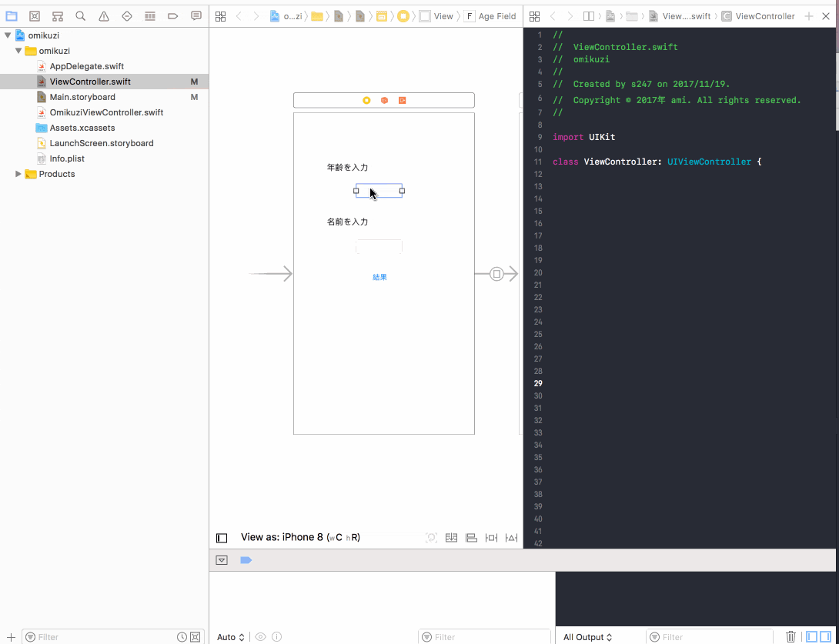The width and height of the screenshot is (839, 644).
Task: Open the Source Control navigator icon
Action: [x=34, y=16]
